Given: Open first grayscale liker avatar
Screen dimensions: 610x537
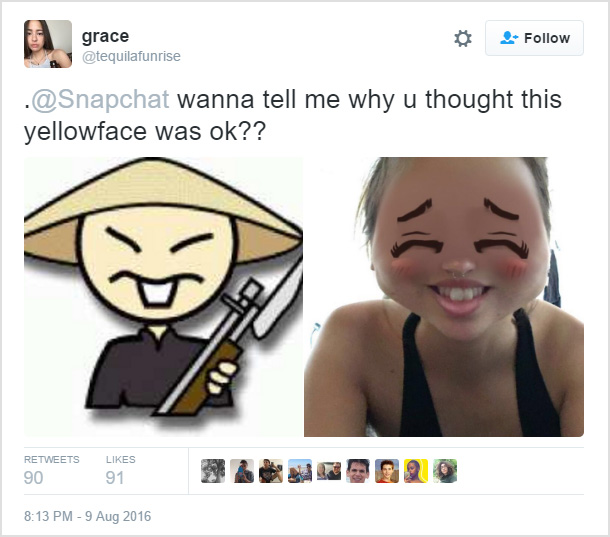Looking at the screenshot, I should 213,471.
